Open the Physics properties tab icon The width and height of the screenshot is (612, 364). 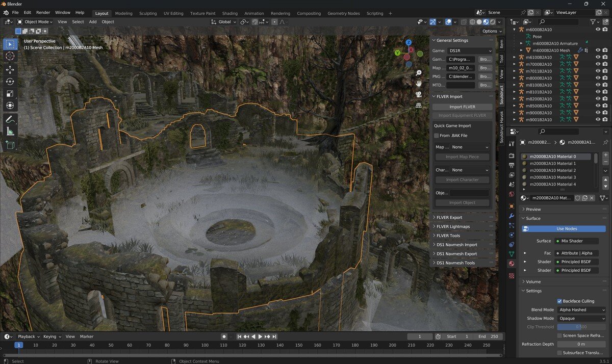coord(512,235)
